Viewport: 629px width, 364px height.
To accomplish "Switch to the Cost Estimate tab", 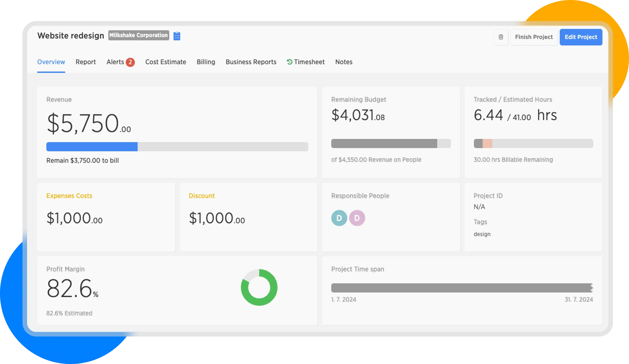I will (x=165, y=62).
